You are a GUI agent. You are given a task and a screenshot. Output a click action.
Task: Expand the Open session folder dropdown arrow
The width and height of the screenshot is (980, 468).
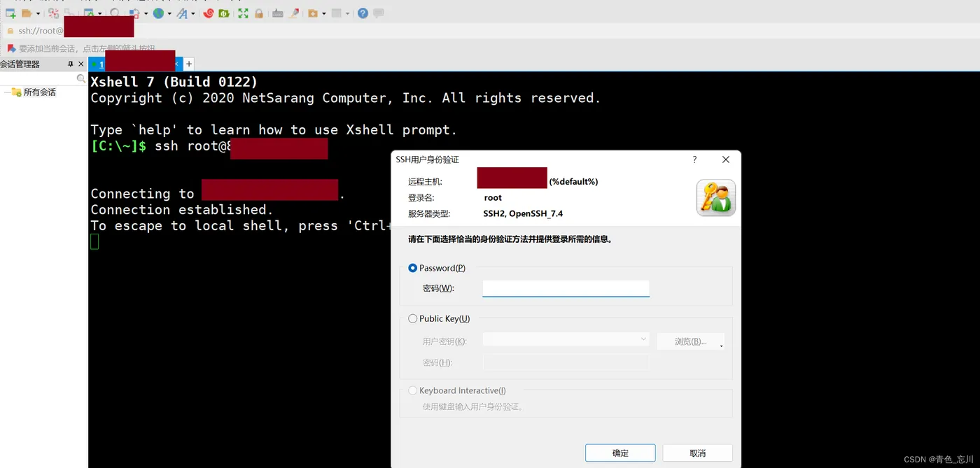[x=38, y=13]
